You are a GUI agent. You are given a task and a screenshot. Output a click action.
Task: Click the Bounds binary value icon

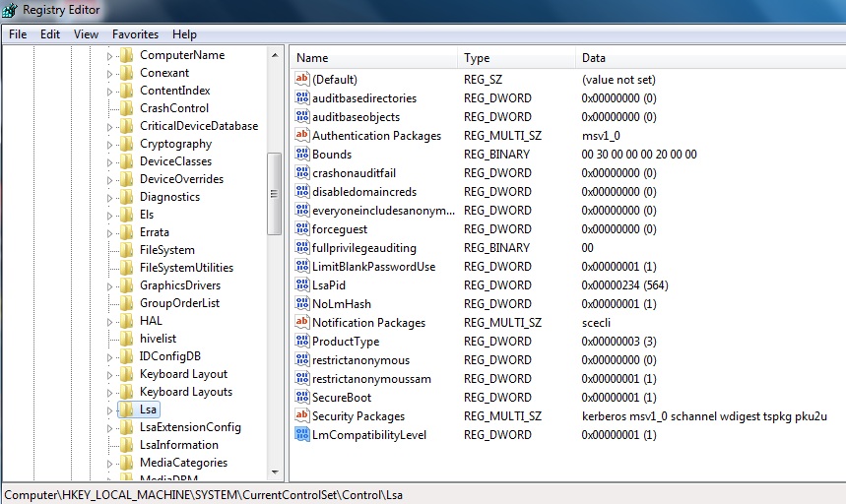(302, 154)
